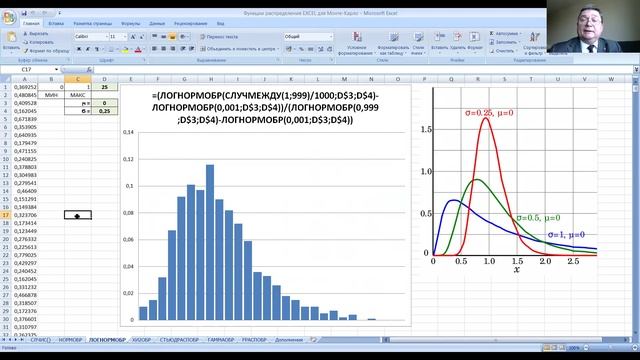Click the decrease decimal icon

pos(329,49)
